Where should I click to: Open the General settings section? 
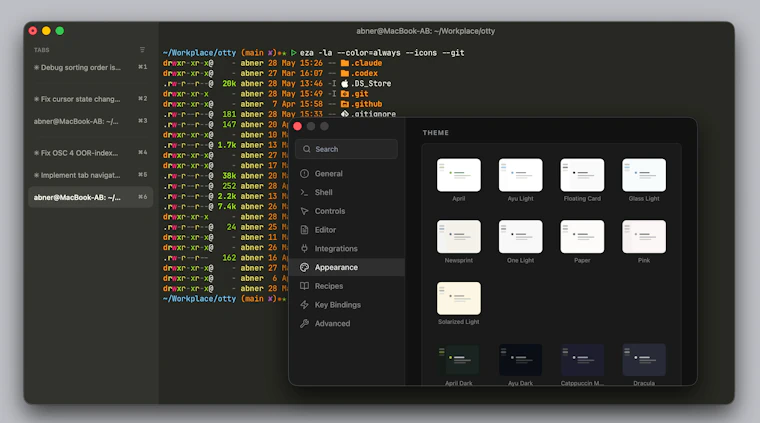pyautogui.click(x=347, y=173)
